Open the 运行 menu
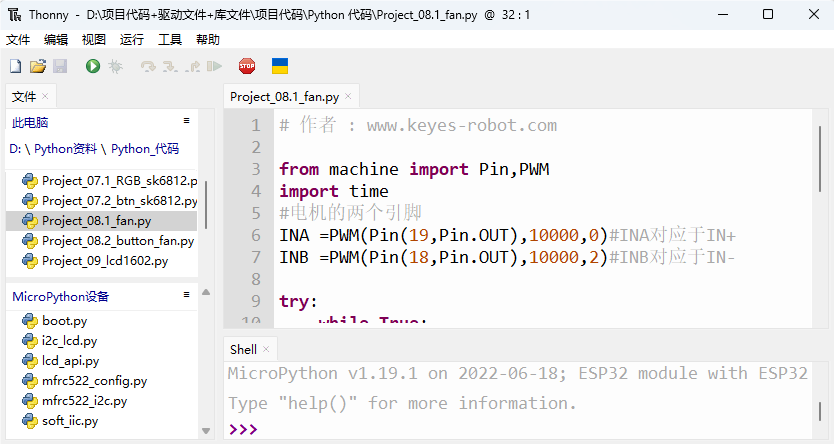The image size is (834, 444). click(131, 40)
